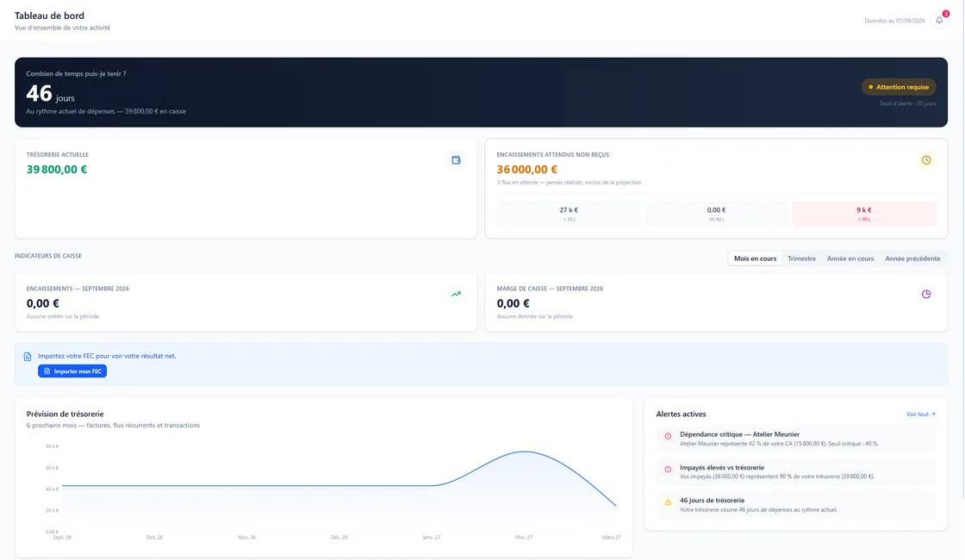Open the Impayés élevés vs trésorerie alert
The height and width of the screenshot is (560, 965).
796,472
